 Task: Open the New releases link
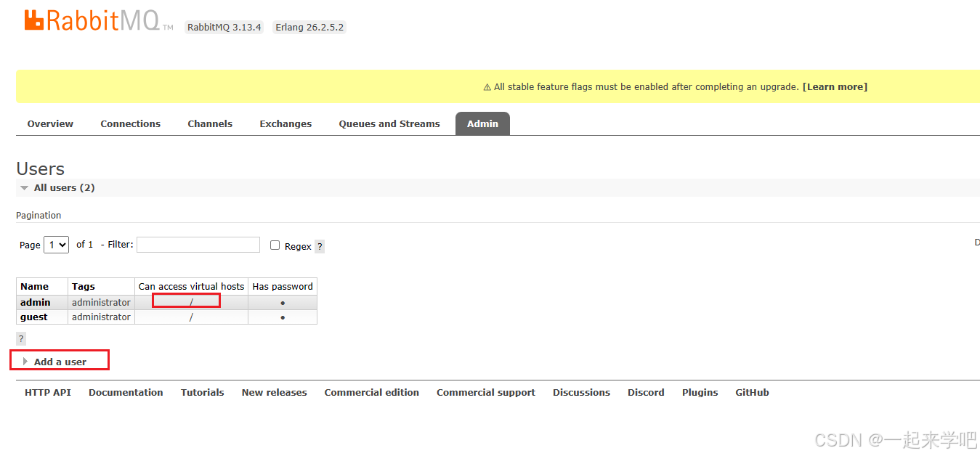[x=275, y=393]
